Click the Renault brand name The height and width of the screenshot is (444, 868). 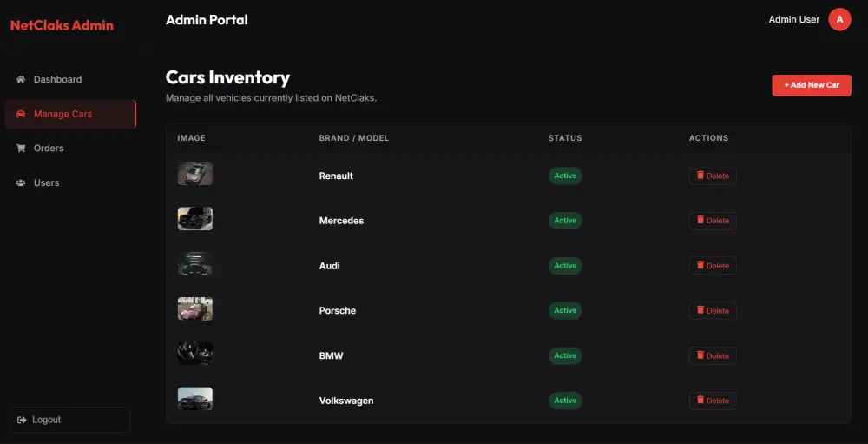click(x=336, y=176)
